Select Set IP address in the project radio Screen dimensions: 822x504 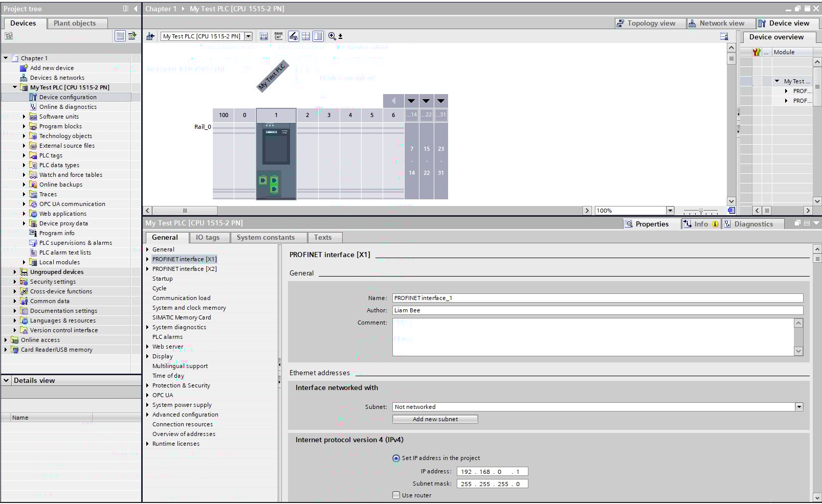(396, 458)
